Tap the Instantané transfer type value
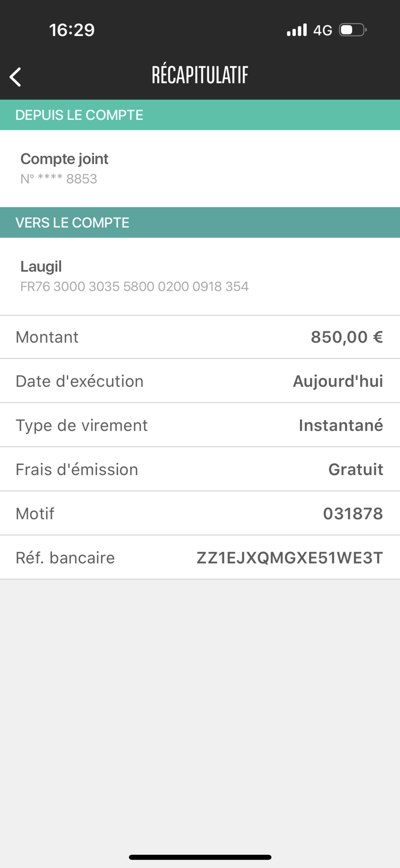This screenshot has height=868, width=400. (341, 425)
